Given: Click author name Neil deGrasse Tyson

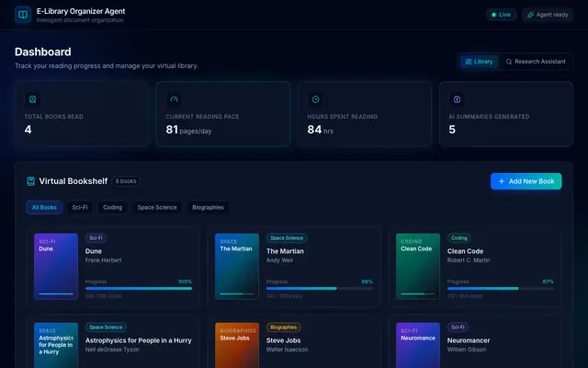Looking at the screenshot, I should [x=112, y=350].
